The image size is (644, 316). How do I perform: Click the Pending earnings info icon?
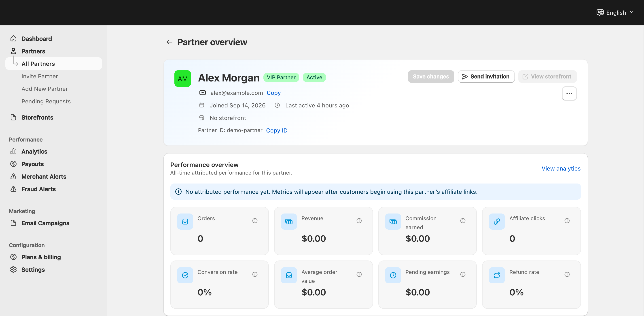(463, 274)
